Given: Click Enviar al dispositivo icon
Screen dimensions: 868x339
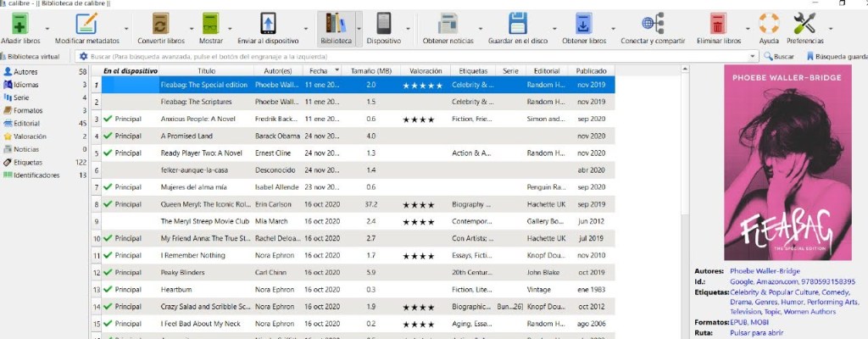Looking at the screenshot, I should point(268,24).
